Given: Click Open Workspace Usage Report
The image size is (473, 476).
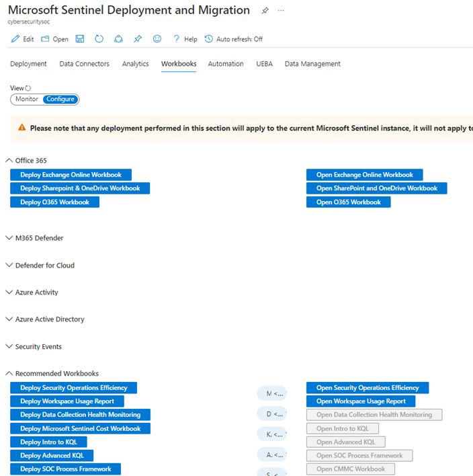Looking at the screenshot, I should [x=361, y=401].
